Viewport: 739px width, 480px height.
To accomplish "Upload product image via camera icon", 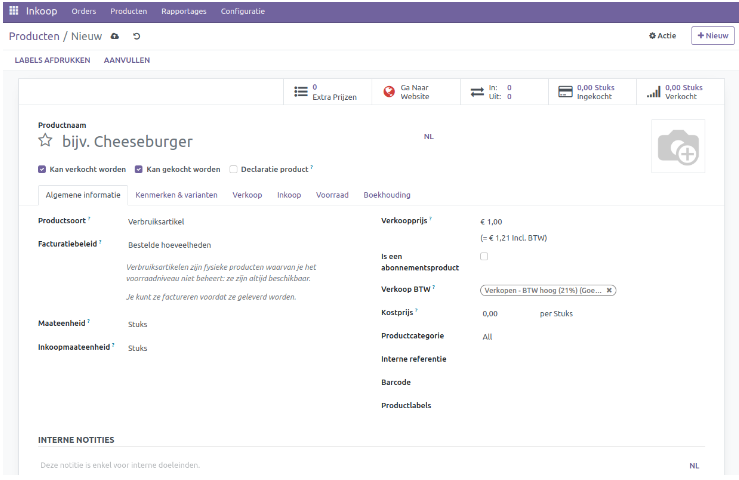I will (x=678, y=146).
